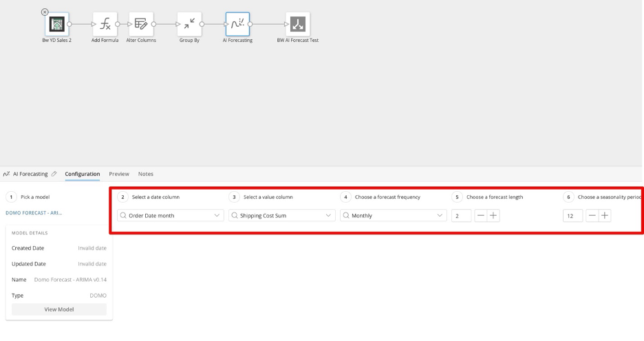The width and height of the screenshot is (644, 341).
Task: Decrease the forecast length with minus button
Action: click(480, 215)
